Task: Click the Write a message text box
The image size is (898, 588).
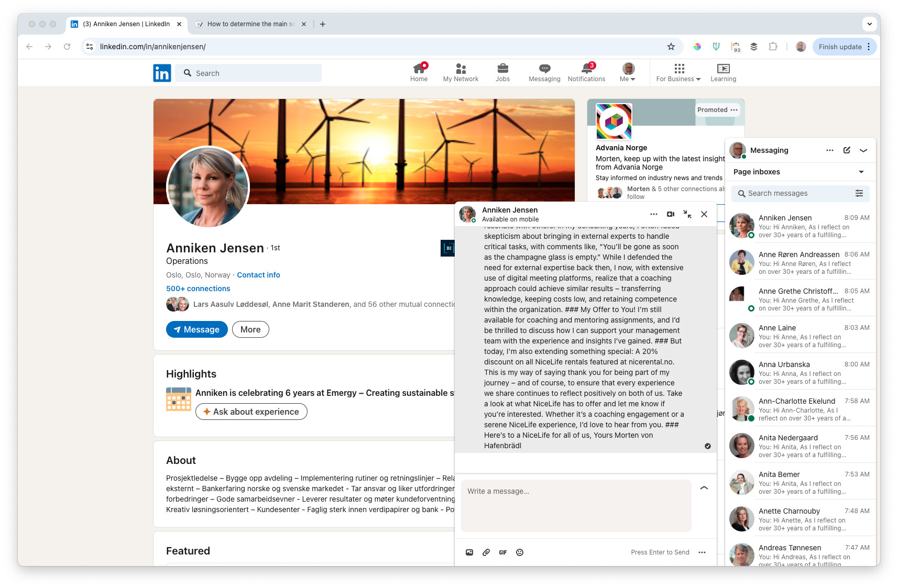Action: [x=576, y=506]
